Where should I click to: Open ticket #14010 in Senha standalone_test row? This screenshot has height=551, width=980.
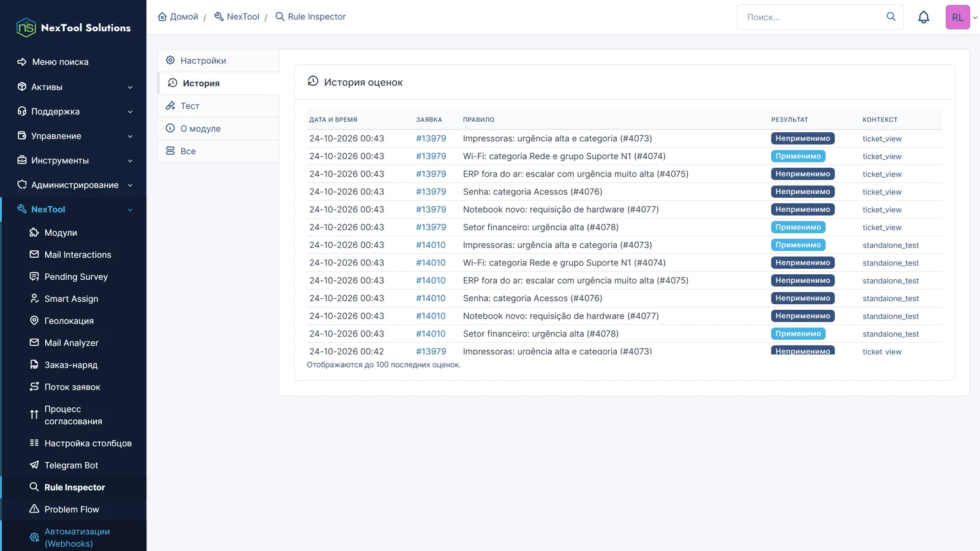[431, 298]
